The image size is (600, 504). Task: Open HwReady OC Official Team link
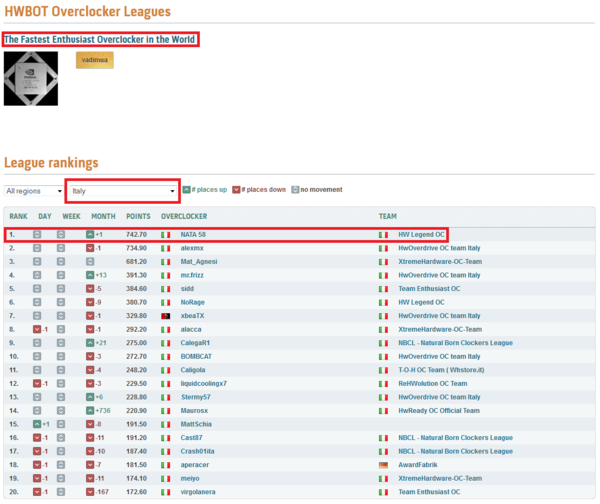439,411
